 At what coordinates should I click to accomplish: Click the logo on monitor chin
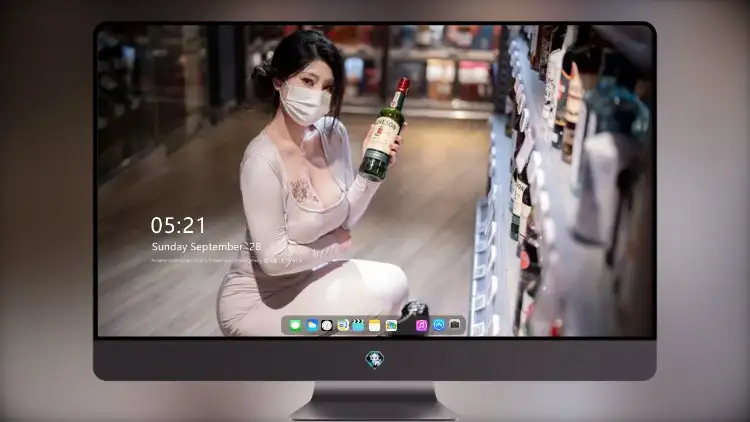[375, 359]
